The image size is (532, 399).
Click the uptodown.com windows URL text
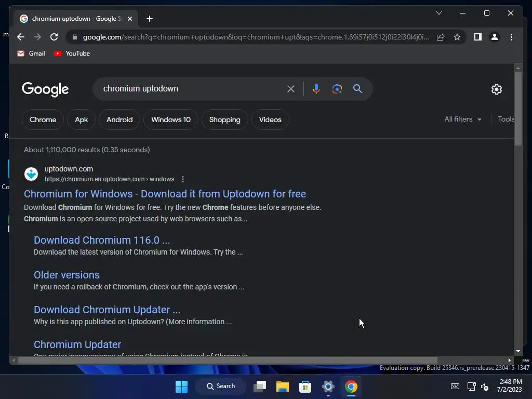[x=109, y=179]
